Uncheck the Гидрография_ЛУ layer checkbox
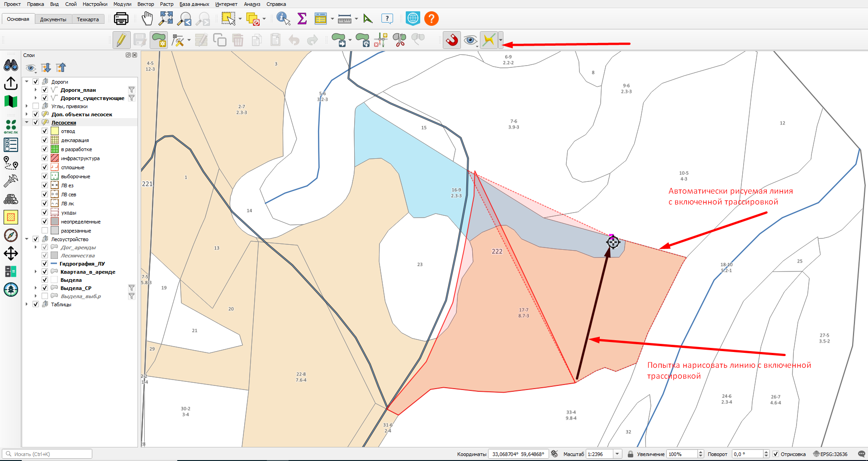 tap(45, 263)
